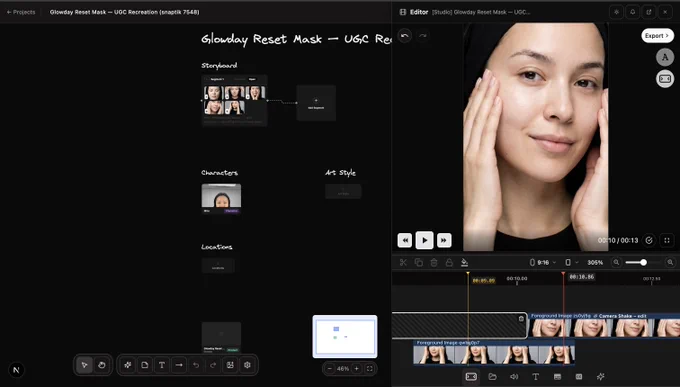
Task: Undo last canvas action
Action: coord(196,365)
